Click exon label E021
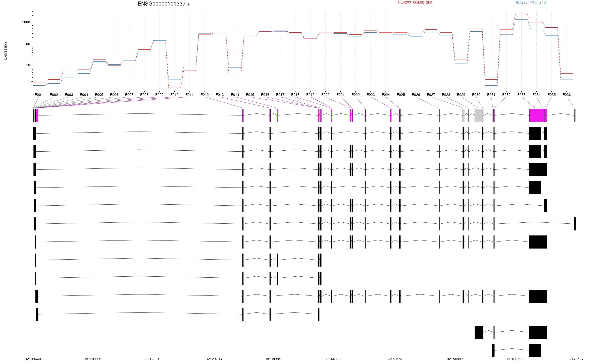The image size is (603, 364). tap(340, 95)
